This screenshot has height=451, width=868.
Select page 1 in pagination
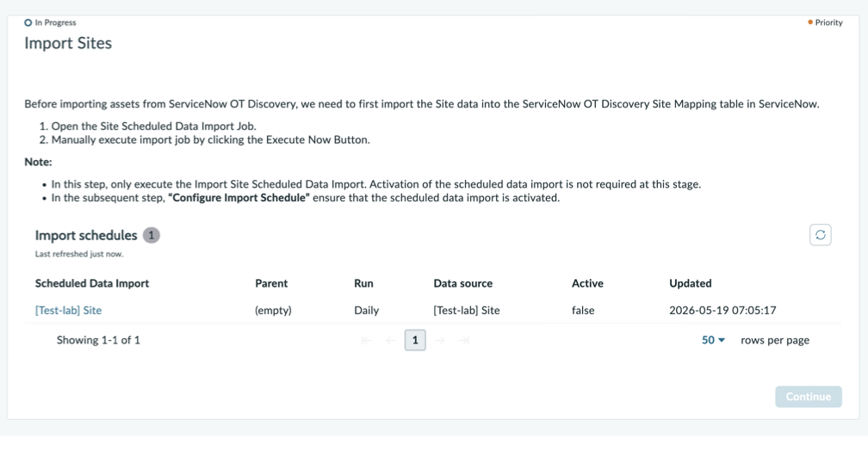[415, 340]
